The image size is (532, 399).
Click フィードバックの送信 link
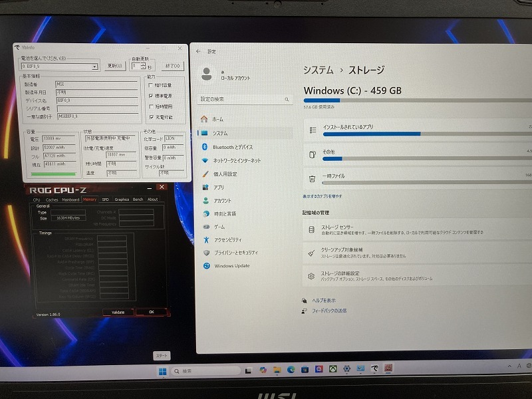[329, 311]
